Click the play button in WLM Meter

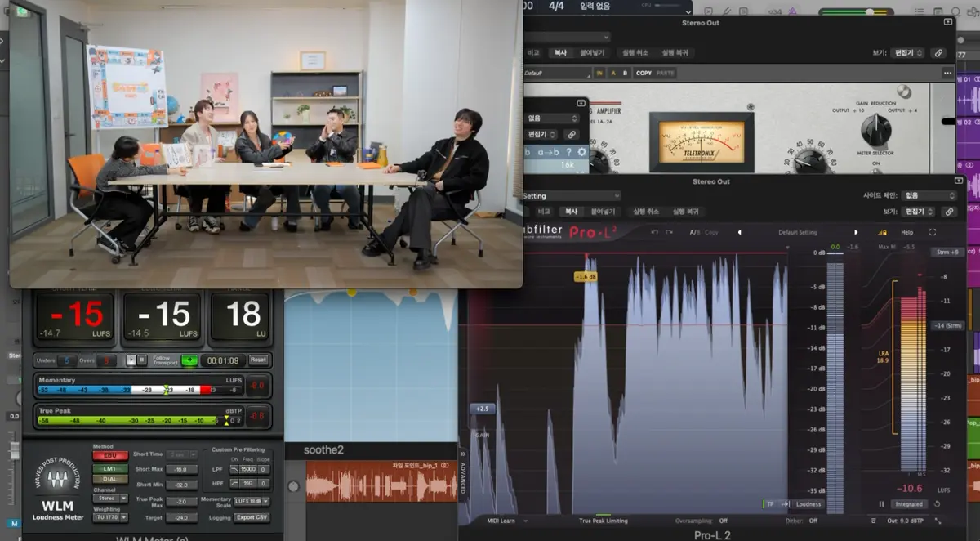pos(131,360)
